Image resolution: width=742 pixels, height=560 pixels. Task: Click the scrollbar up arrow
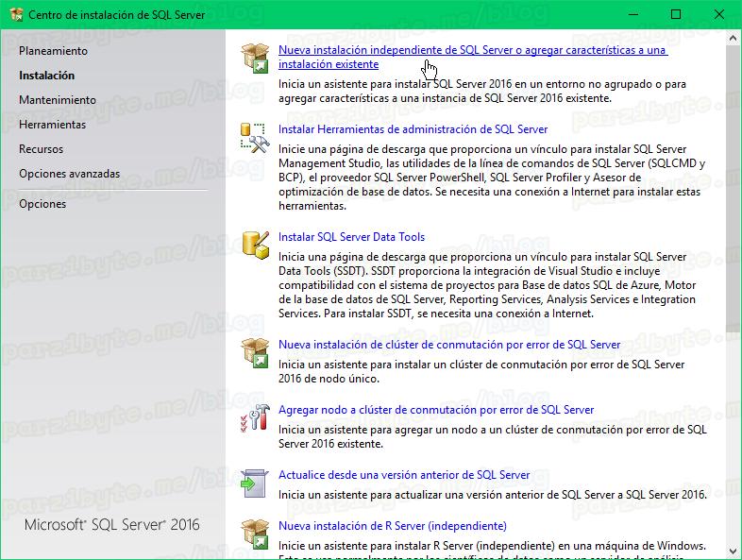point(733,38)
